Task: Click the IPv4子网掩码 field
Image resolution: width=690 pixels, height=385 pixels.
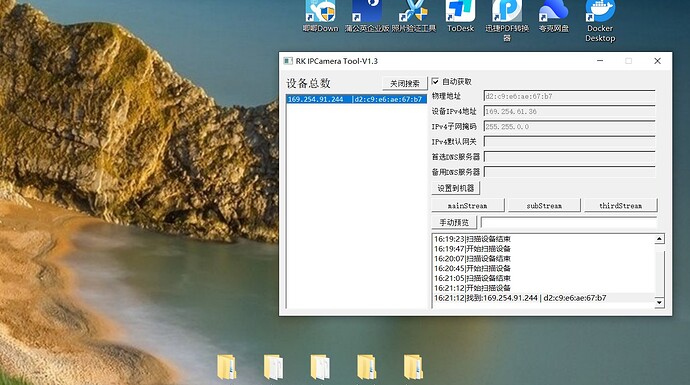Action: [569, 127]
